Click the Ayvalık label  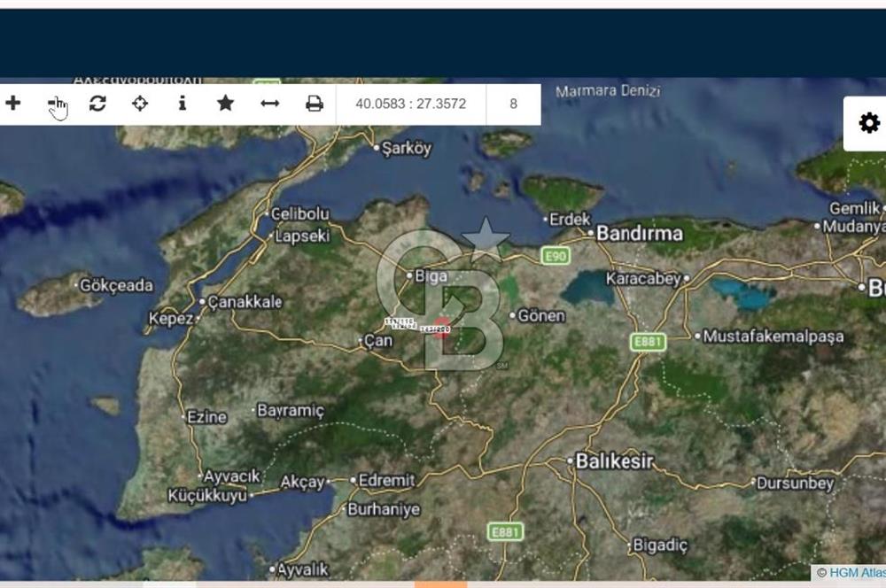pos(302,569)
